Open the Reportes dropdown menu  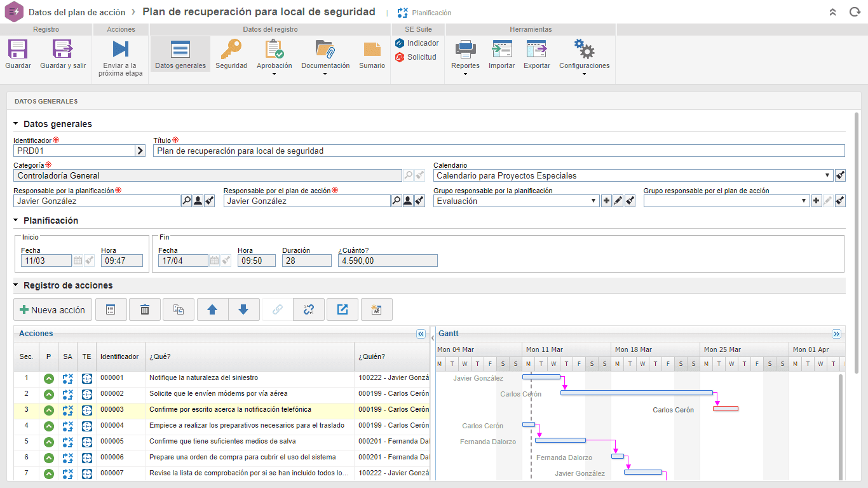point(465,74)
